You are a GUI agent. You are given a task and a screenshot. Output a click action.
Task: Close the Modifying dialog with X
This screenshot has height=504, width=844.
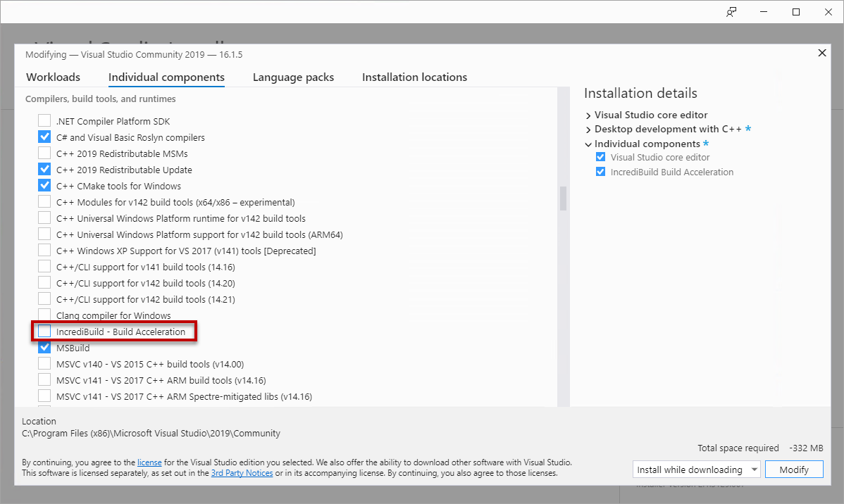point(821,53)
